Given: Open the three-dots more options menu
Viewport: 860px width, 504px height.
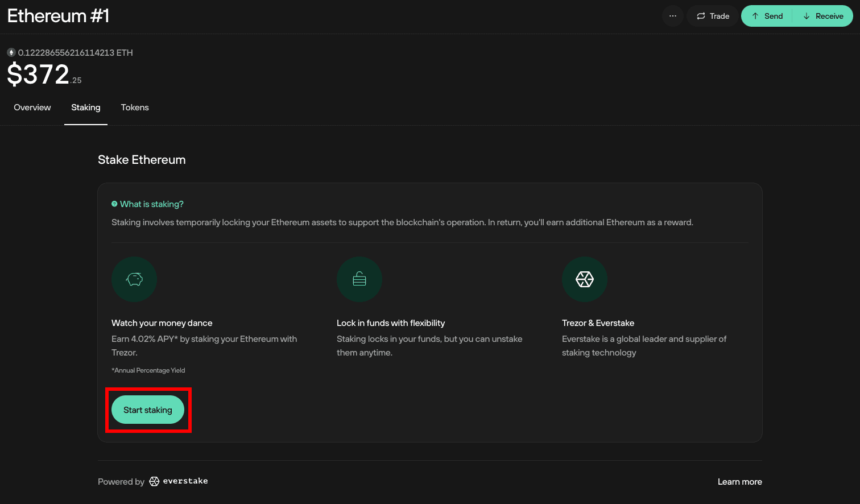Looking at the screenshot, I should (673, 16).
